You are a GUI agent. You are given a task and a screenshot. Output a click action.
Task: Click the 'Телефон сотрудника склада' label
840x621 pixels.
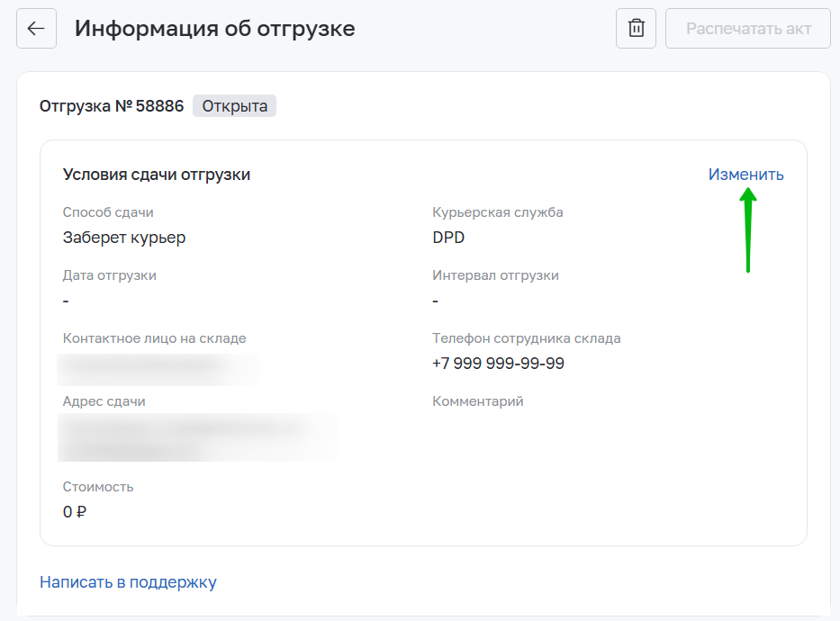coord(526,338)
